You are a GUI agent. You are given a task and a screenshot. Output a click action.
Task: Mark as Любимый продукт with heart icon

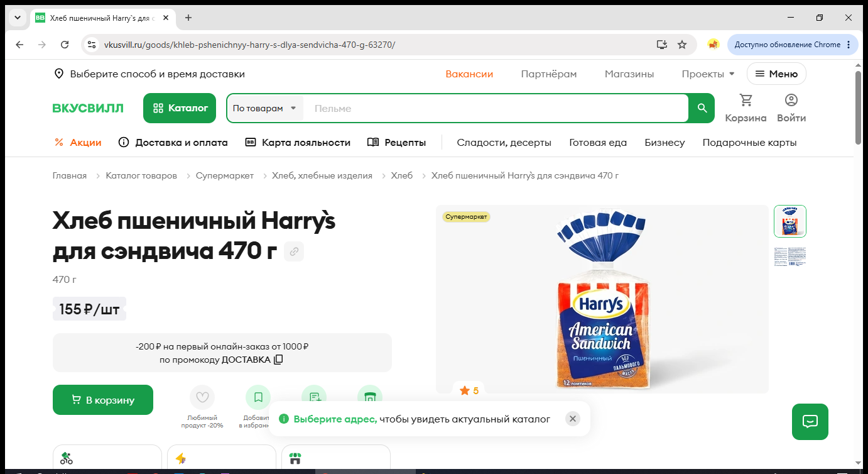(x=202, y=397)
